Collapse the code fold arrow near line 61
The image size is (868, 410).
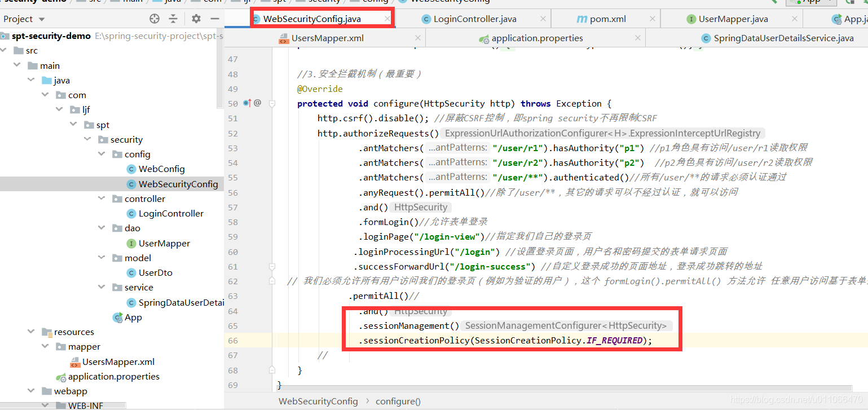click(x=272, y=266)
